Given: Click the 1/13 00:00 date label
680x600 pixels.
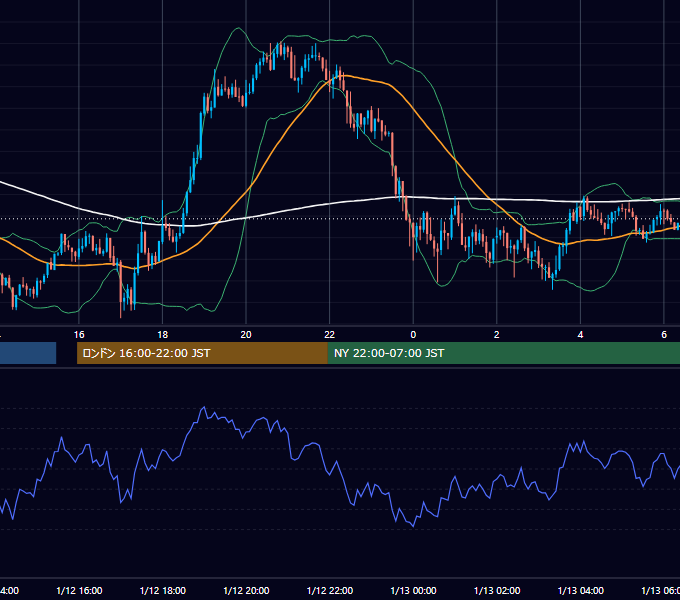Looking at the screenshot, I should click(x=413, y=590).
